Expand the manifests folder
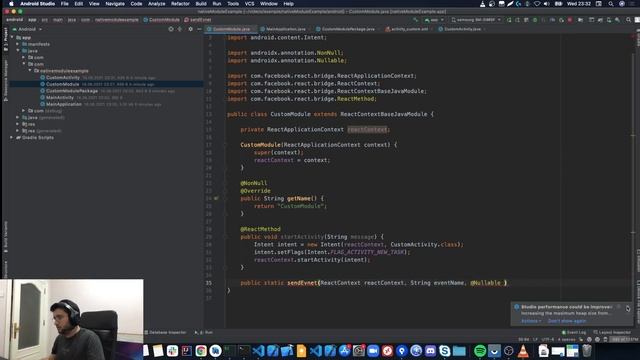This screenshot has height=360, width=640. click(x=18, y=44)
